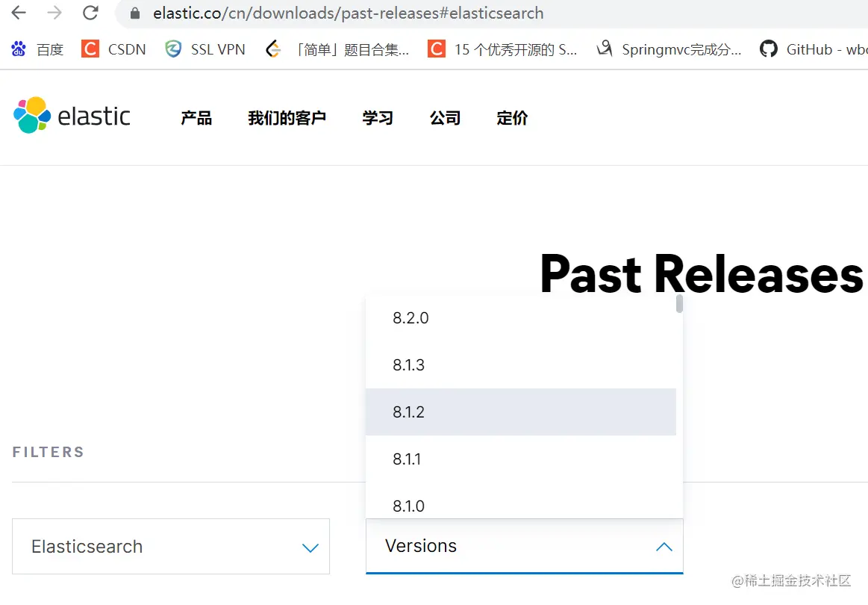
Task: Open the 学习 menu
Action: pyautogui.click(x=378, y=118)
